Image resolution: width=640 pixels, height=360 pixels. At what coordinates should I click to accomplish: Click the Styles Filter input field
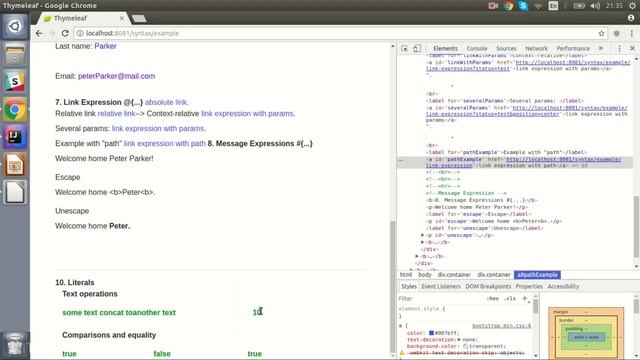pos(441,299)
